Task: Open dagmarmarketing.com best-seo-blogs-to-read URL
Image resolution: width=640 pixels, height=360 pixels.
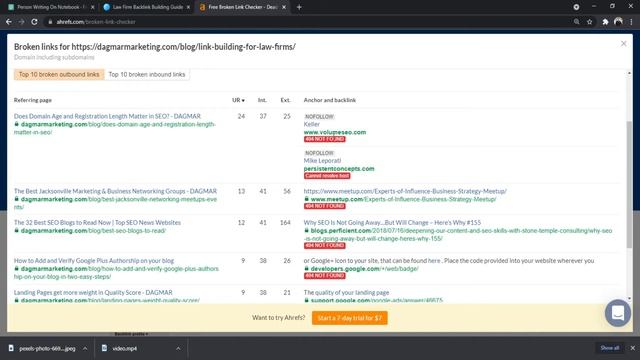Action: coord(93,230)
